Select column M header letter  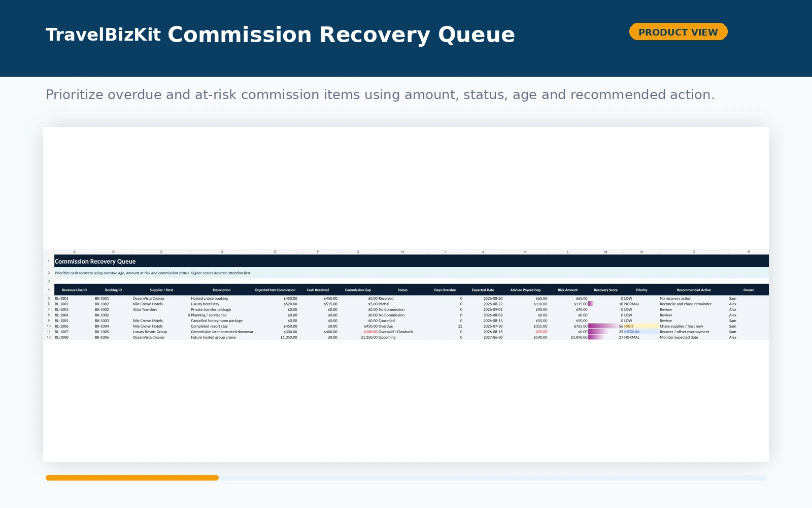coord(605,252)
